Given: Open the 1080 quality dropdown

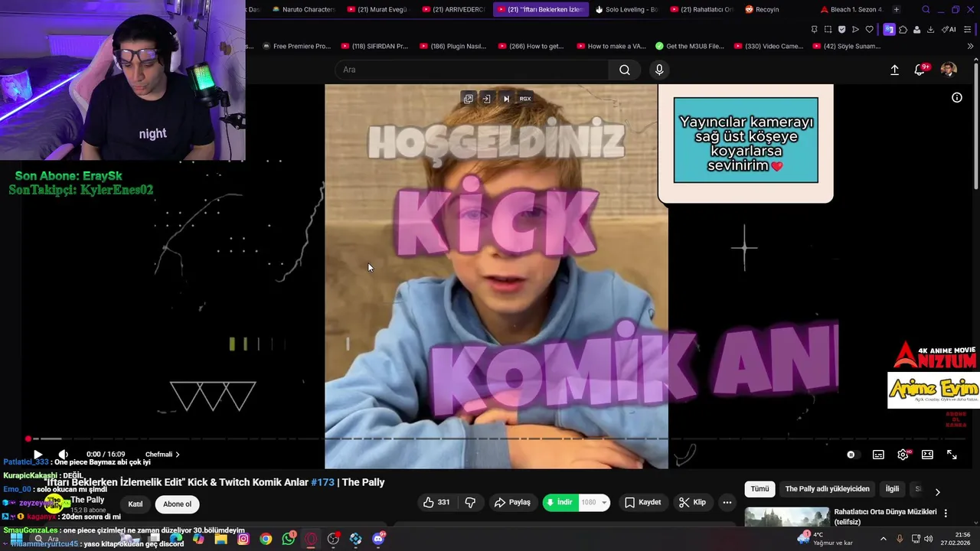Looking at the screenshot, I should click(594, 503).
